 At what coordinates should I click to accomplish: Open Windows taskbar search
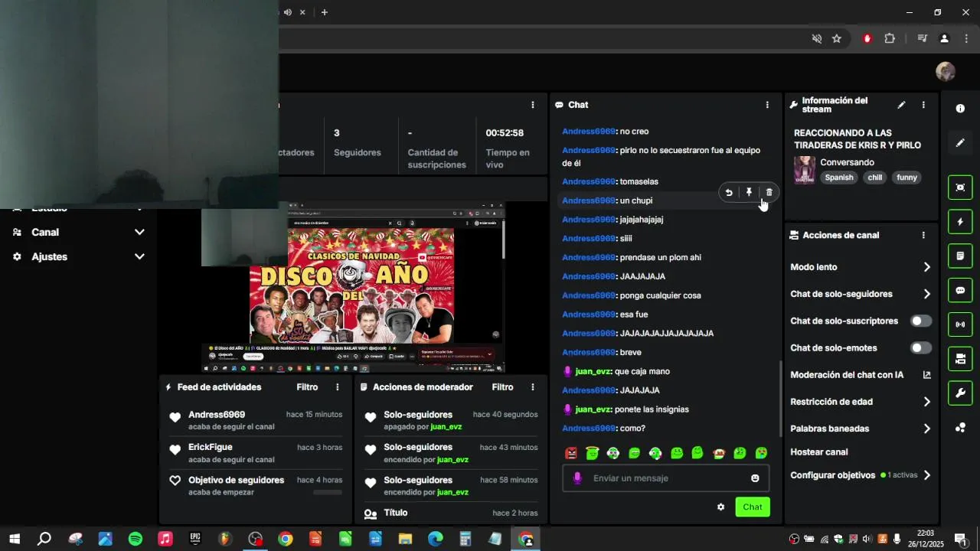[44, 539]
